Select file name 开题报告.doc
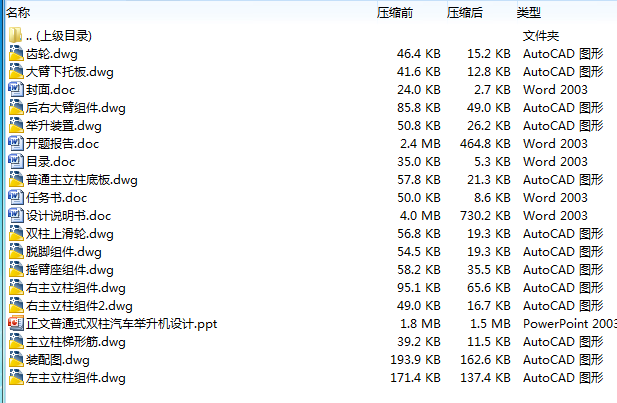617x403 pixels. point(62,144)
